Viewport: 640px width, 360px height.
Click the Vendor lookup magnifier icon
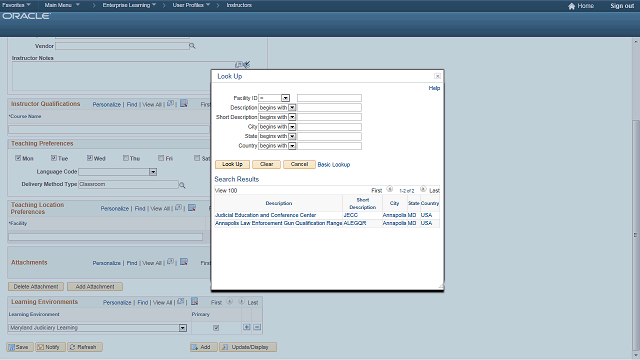(192, 46)
